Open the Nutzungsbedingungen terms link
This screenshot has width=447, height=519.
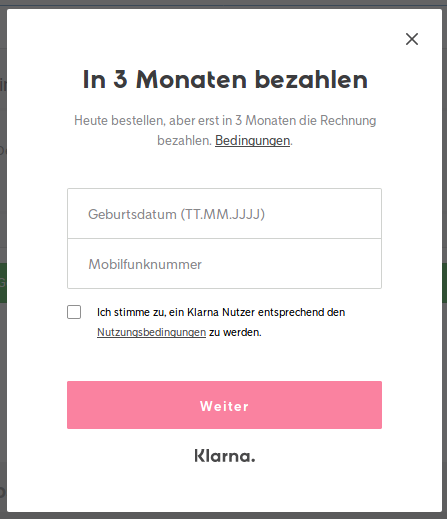pyautogui.click(x=151, y=332)
